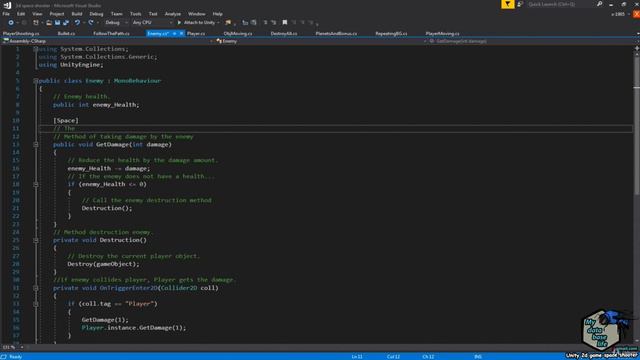The width and height of the screenshot is (640, 360).
Task: Close the Enemy.cs tab
Action: (181, 33)
